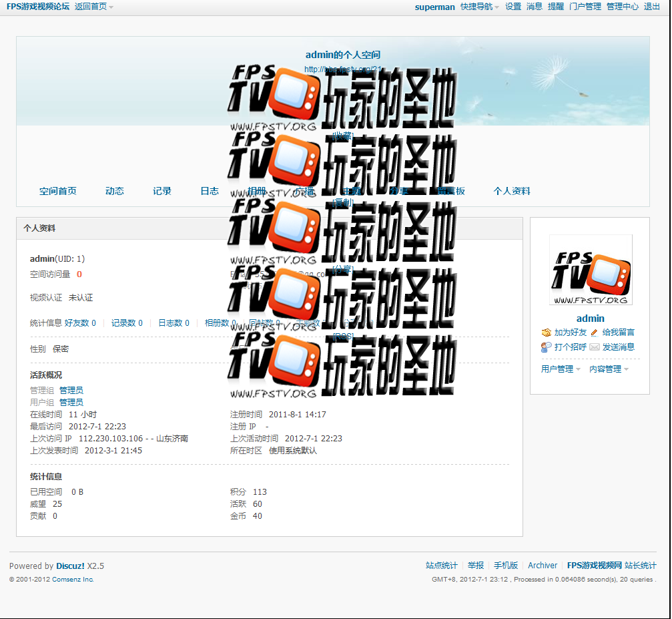
Task: Click the greeting icon beside 打个招呼
Action: click(x=546, y=347)
